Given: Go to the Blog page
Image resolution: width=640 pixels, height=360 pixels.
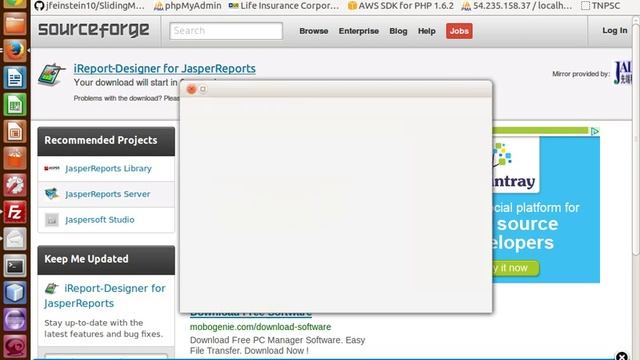Looking at the screenshot, I should pyautogui.click(x=398, y=31).
